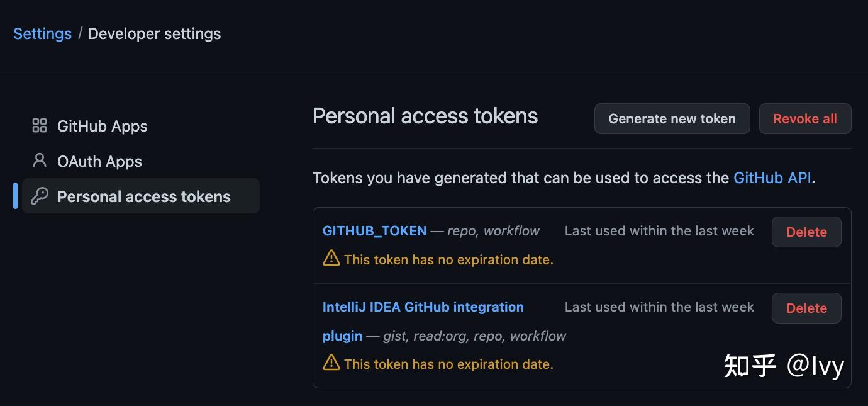This screenshot has width=868, height=406.
Task: Click the Personal access tokens key icon
Action: coord(39,196)
